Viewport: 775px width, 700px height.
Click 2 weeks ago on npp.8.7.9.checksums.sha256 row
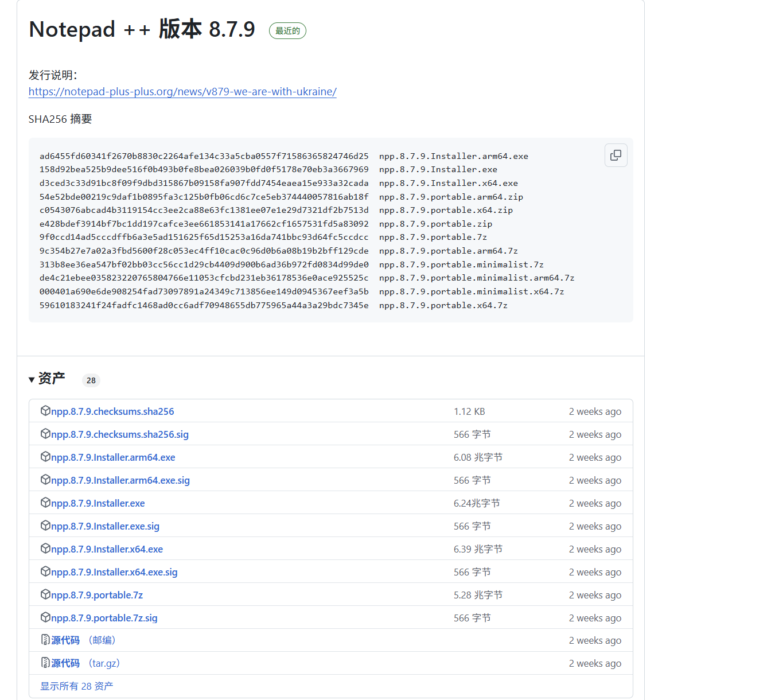(595, 411)
